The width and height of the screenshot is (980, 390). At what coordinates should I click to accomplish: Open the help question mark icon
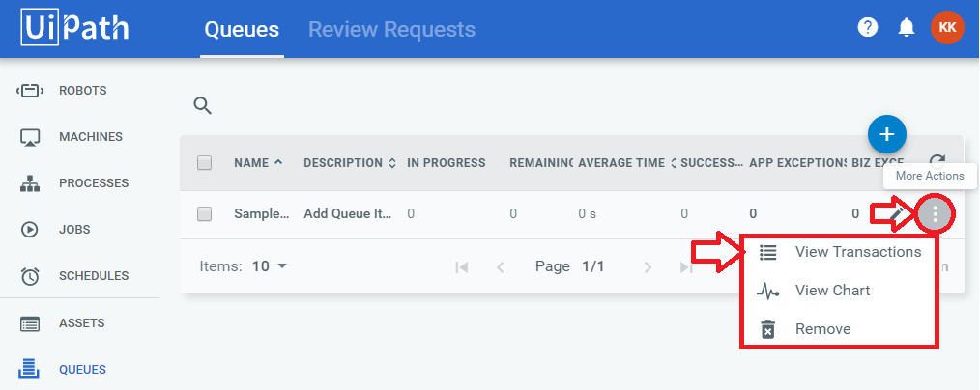(868, 27)
